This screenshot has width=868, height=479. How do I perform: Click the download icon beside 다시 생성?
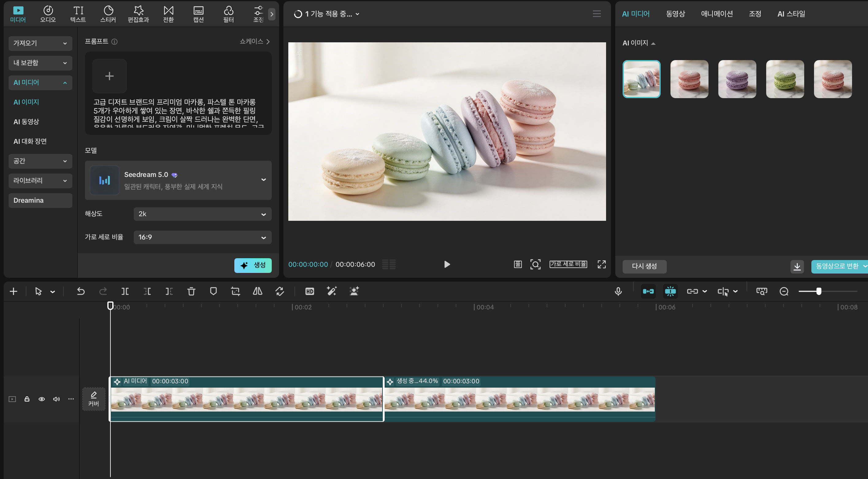tap(797, 266)
